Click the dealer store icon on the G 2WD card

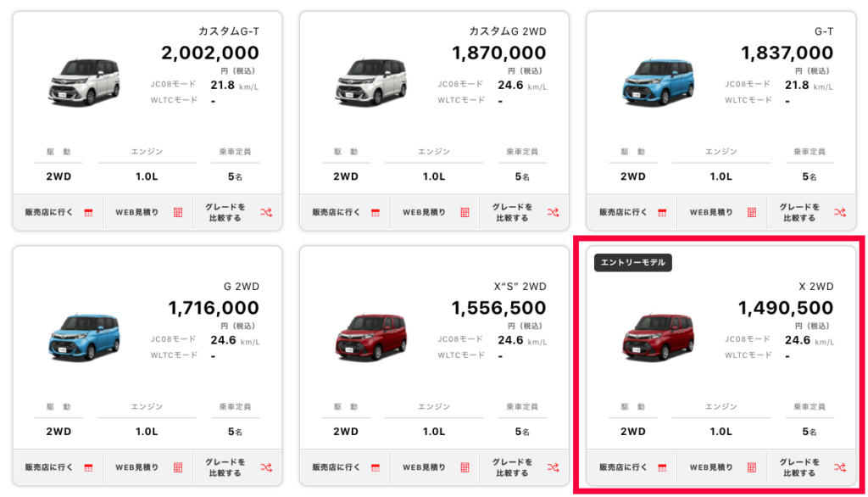tap(87, 466)
